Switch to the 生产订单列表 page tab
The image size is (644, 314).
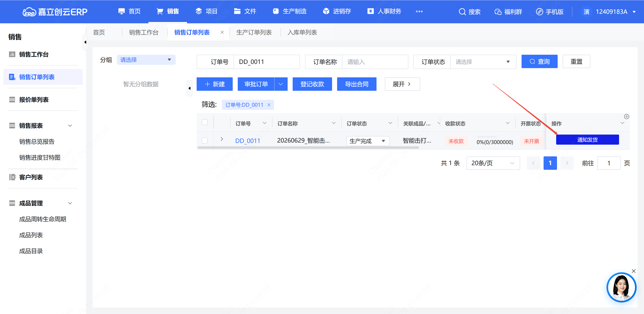coord(254,32)
